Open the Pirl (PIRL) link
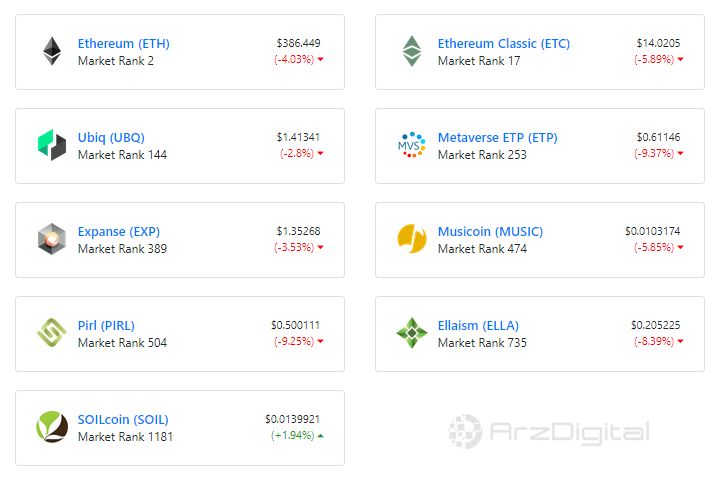The height and width of the screenshot is (478, 716). coord(106,326)
